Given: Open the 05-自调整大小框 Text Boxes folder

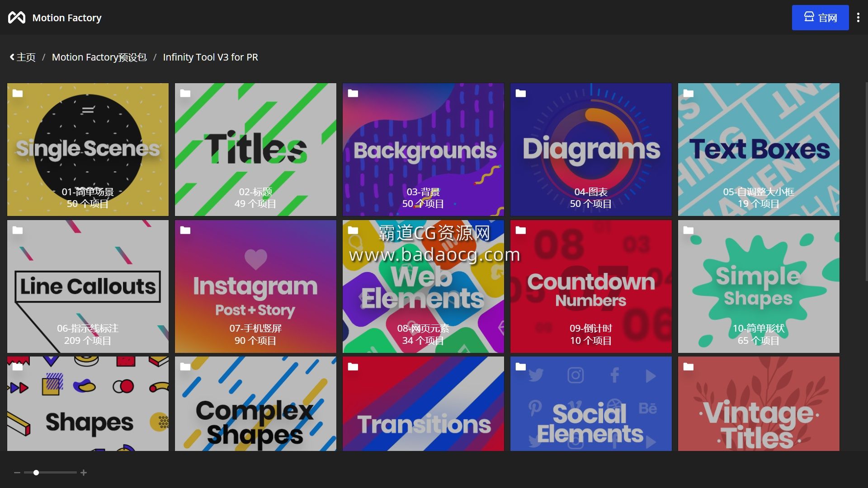Looking at the screenshot, I should pyautogui.click(x=759, y=150).
